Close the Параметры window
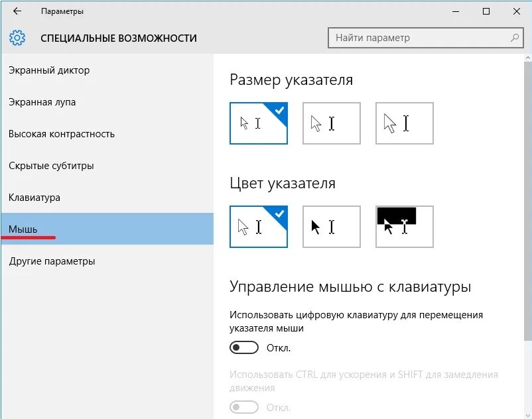Image resolution: width=532 pixels, height=419 pixels. [x=516, y=11]
